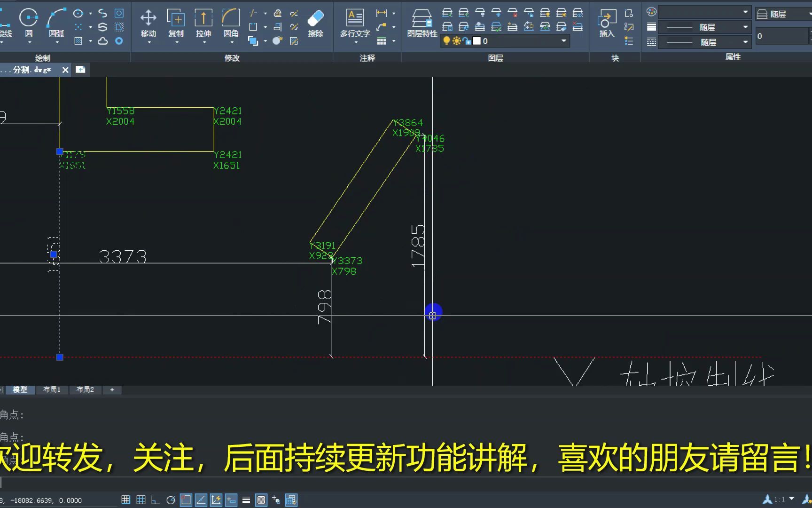The height and width of the screenshot is (508, 812).
Task: Toggle grid display in the status bar
Action: [x=125, y=500]
